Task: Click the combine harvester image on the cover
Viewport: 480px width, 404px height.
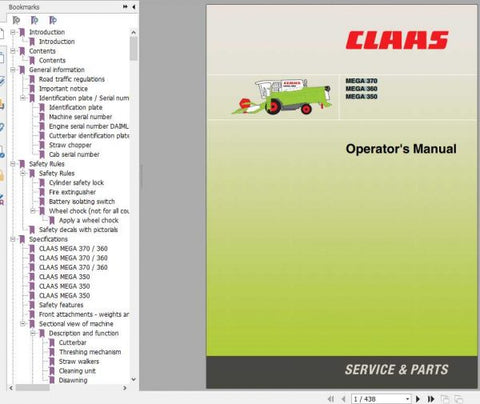Action: click(282, 97)
